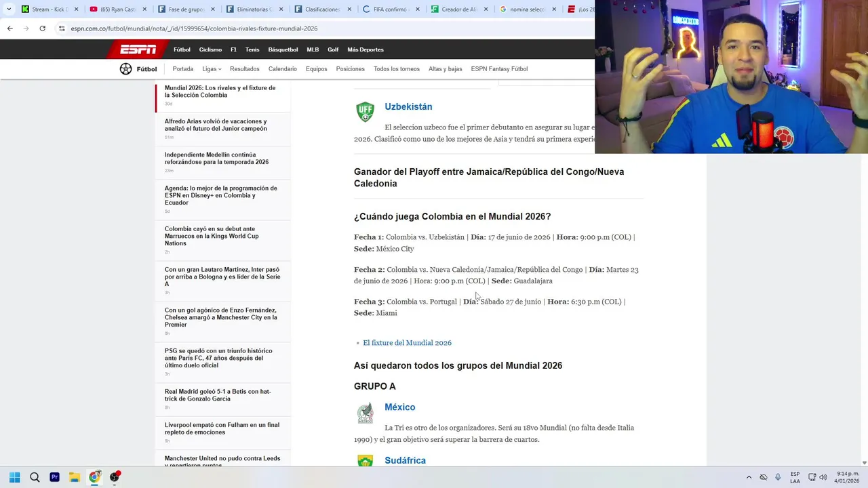Open Altas y bajas link

pos(446,69)
